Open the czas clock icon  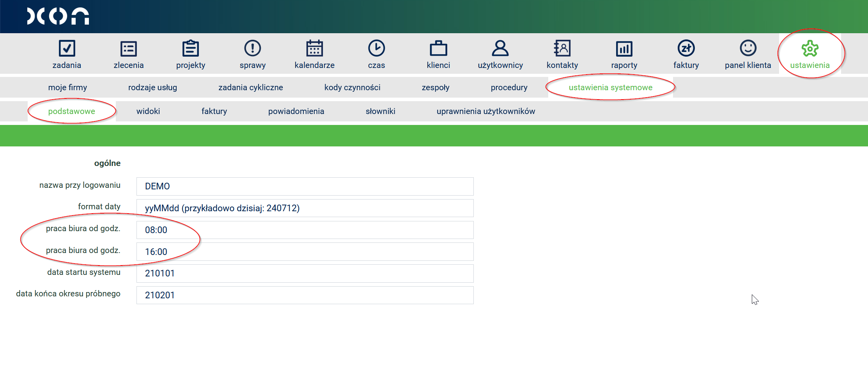(x=377, y=48)
